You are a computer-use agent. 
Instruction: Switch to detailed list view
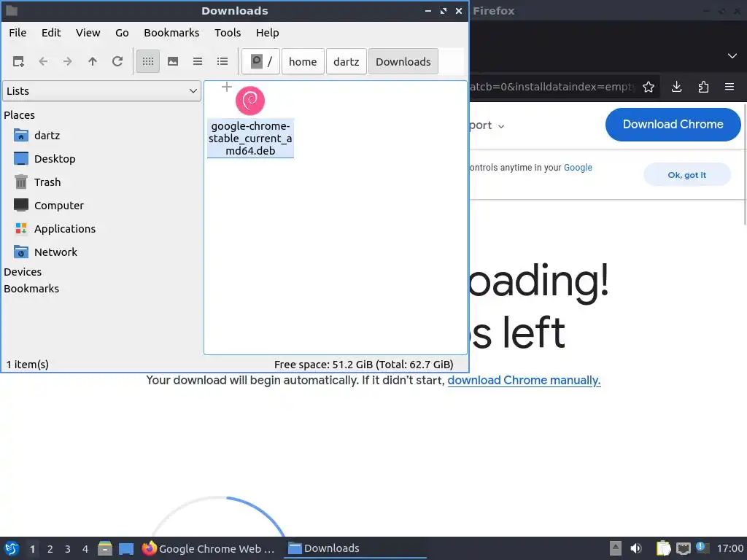[222, 61]
